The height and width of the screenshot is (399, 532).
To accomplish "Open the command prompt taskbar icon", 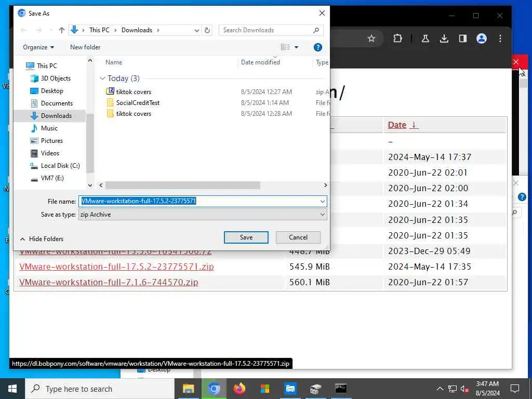I will pyautogui.click(x=341, y=389).
